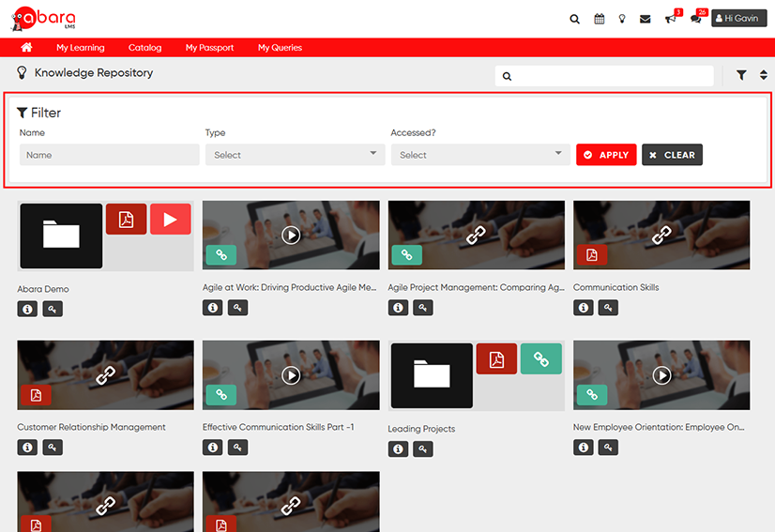Image resolution: width=775 pixels, height=532 pixels.
Task: Click key icon under Customer Relationship Management
Action: pos(53,448)
